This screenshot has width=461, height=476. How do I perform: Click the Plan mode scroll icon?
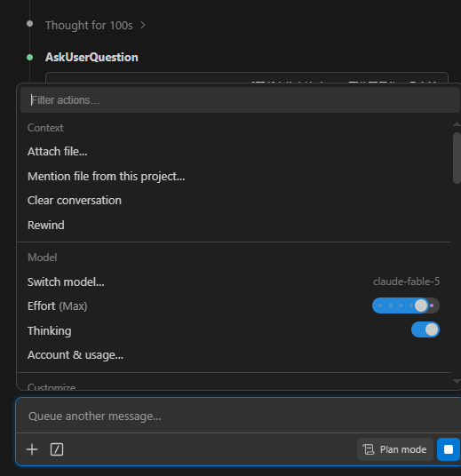(369, 449)
